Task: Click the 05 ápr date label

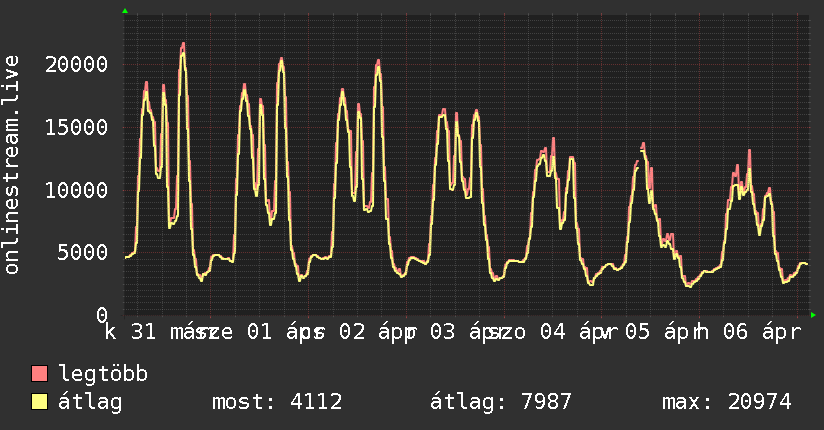Action: tap(663, 332)
